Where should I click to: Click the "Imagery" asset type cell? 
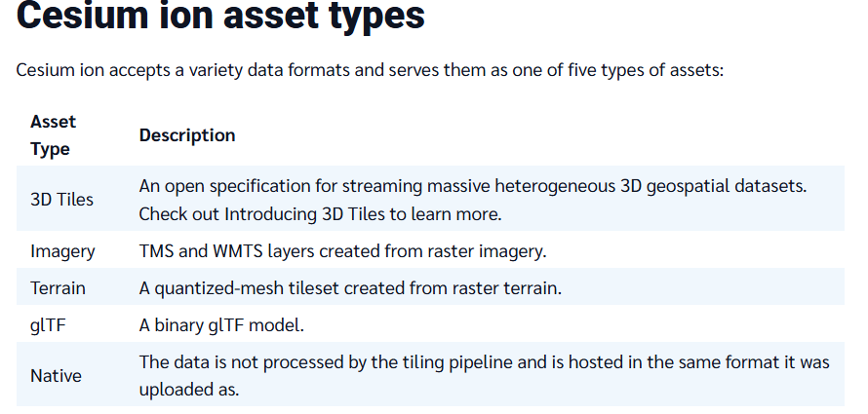pyautogui.click(x=62, y=251)
